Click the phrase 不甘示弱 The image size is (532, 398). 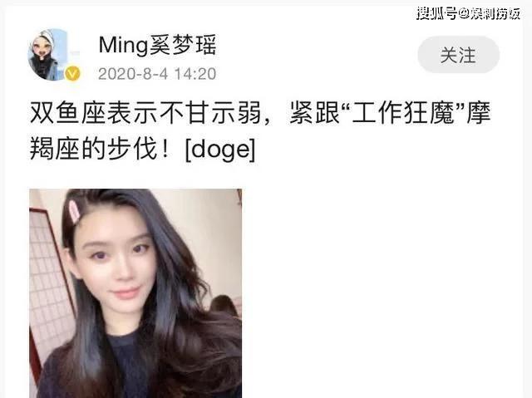click(210, 112)
